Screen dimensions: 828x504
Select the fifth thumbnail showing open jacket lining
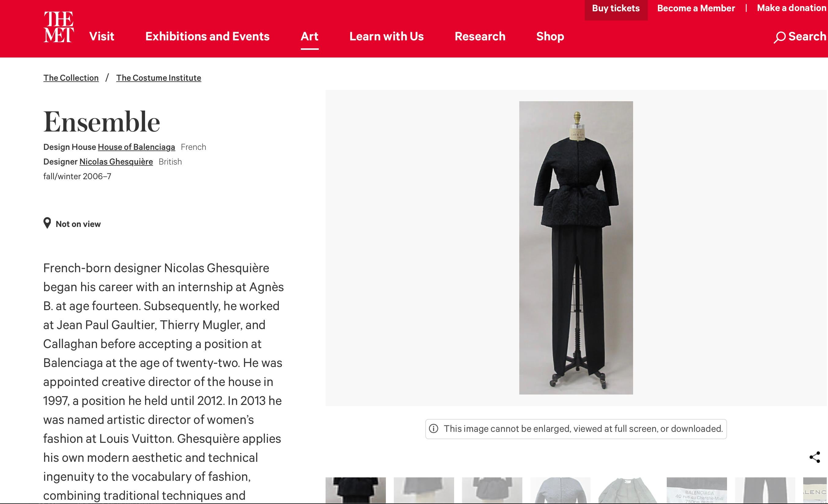click(x=628, y=490)
